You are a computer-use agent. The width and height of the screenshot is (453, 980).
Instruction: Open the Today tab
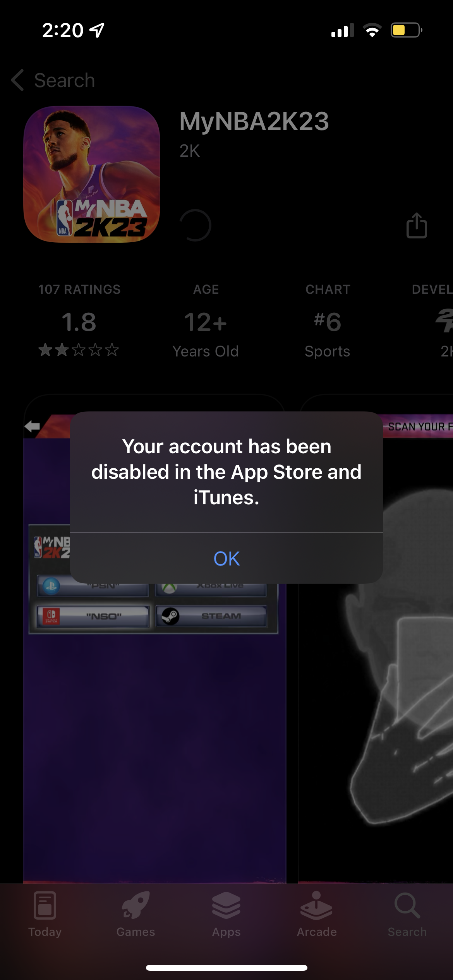pos(45,915)
